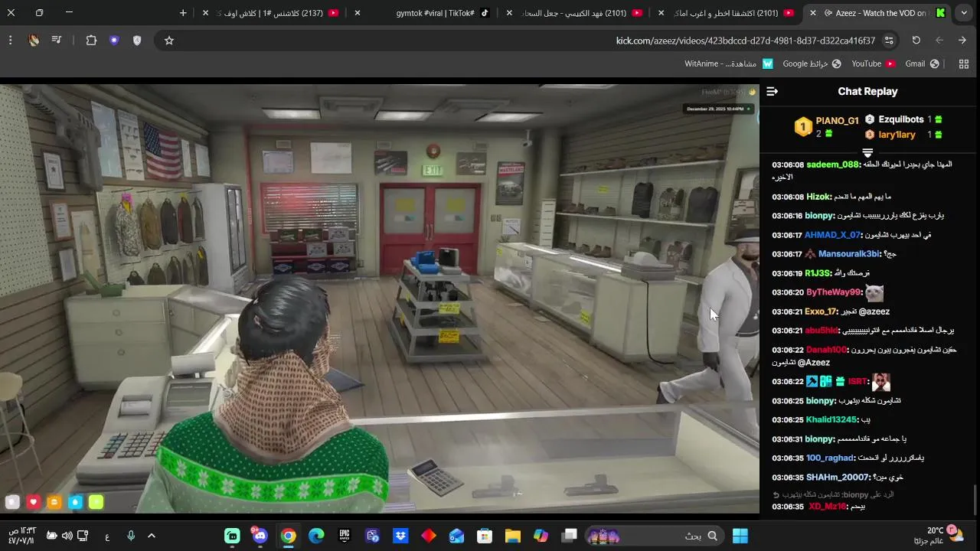Open the browser three-dot menu

[10, 41]
